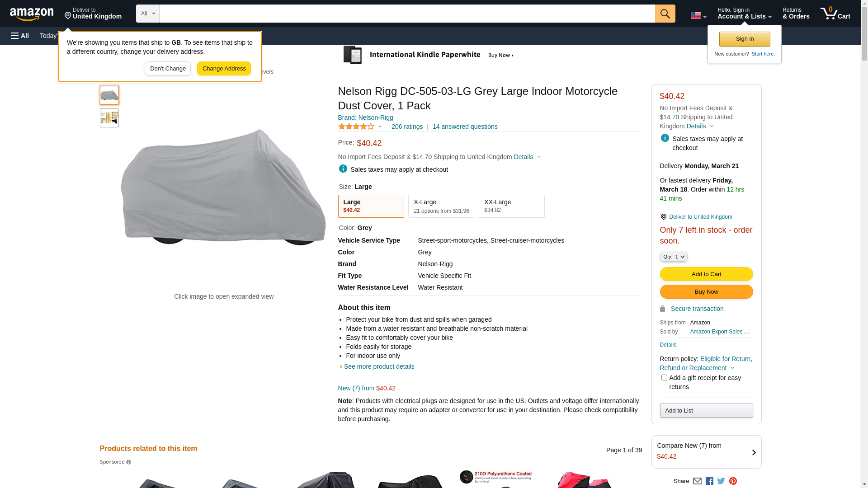The image size is (868, 488).
Task: Click into the Amazon search field
Action: 407,14
